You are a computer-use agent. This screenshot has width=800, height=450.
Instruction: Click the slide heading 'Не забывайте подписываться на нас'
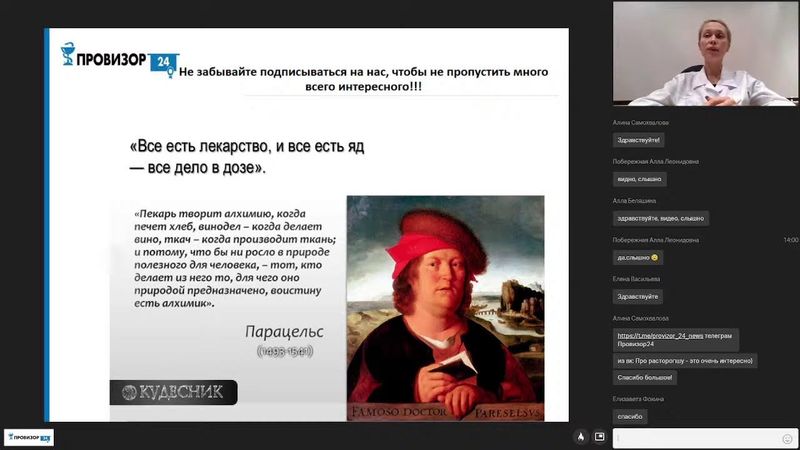(363, 79)
